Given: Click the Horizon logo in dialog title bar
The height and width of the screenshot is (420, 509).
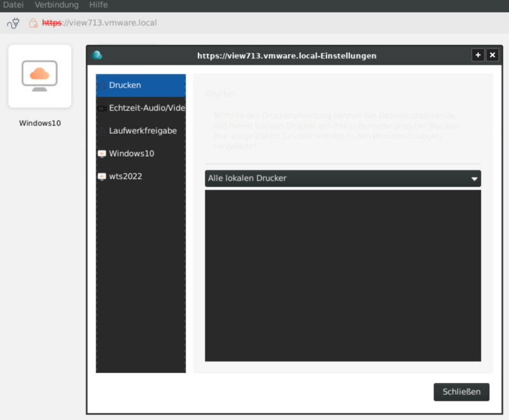Looking at the screenshot, I should (97, 55).
